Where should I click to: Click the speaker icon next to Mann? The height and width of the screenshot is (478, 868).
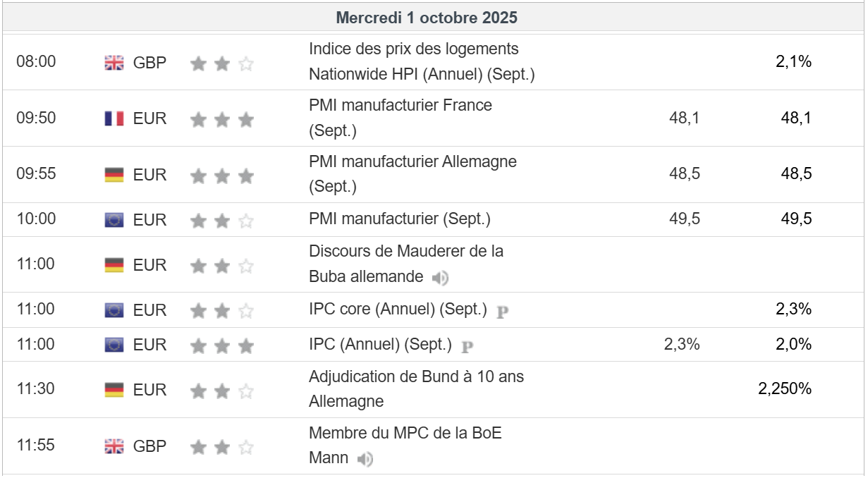click(365, 460)
